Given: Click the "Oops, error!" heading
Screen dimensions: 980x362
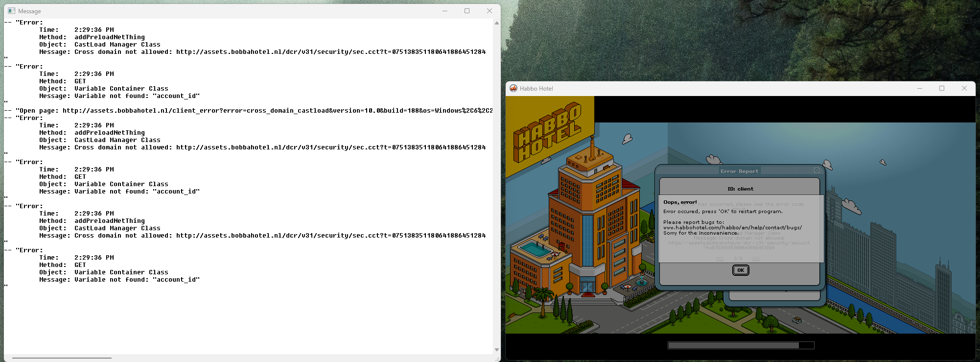Looking at the screenshot, I should (680, 202).
